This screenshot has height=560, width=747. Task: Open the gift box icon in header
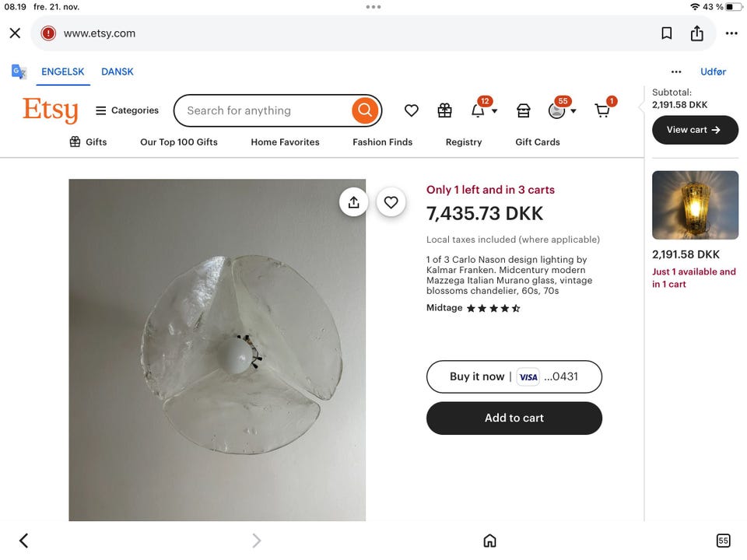(x=444, y=111)
